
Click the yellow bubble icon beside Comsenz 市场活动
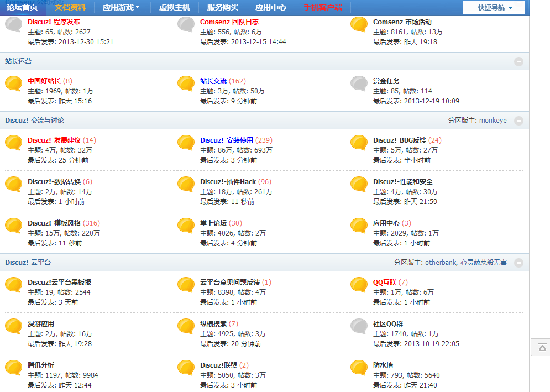click(x=359, y=24)
